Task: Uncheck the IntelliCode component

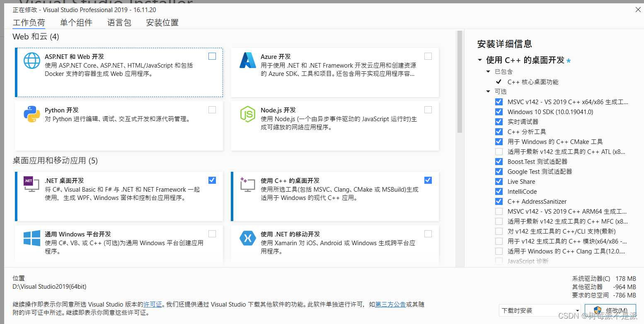Action: click(499, 191)
